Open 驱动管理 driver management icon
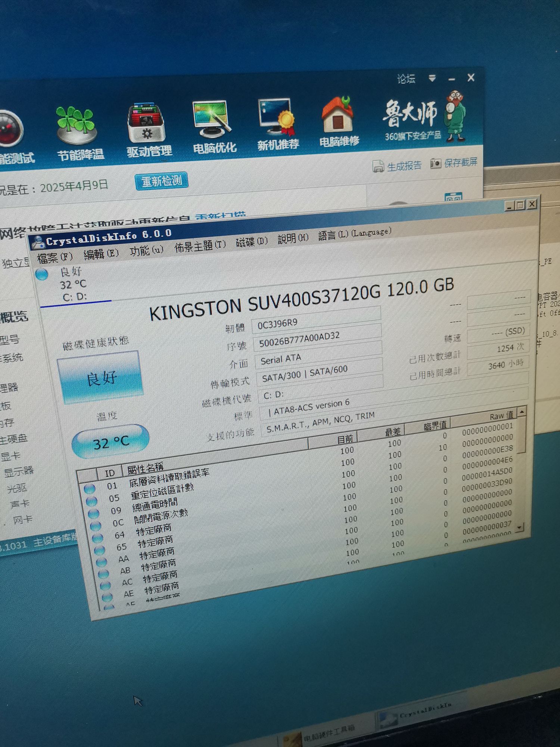The image size is (560, 747). (146, 123)
